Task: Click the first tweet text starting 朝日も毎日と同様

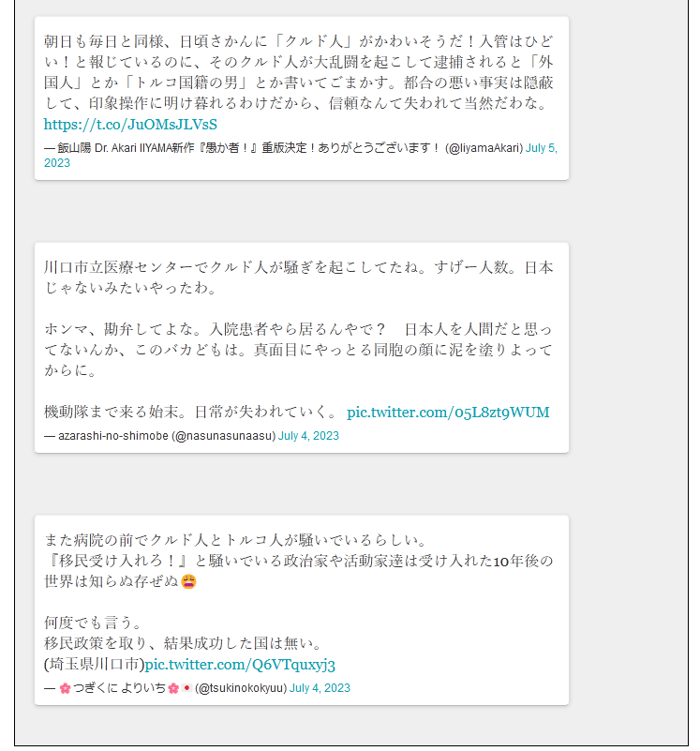Action: 299,72
